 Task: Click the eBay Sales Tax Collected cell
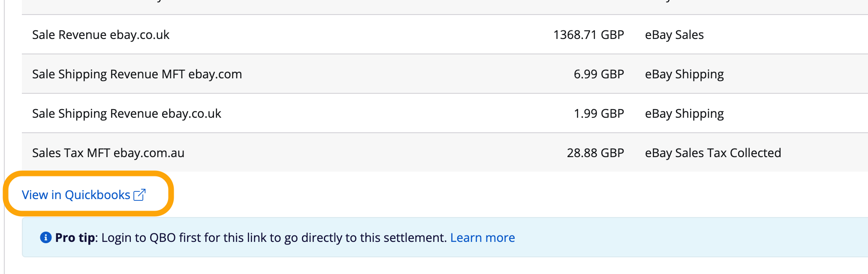713,153
